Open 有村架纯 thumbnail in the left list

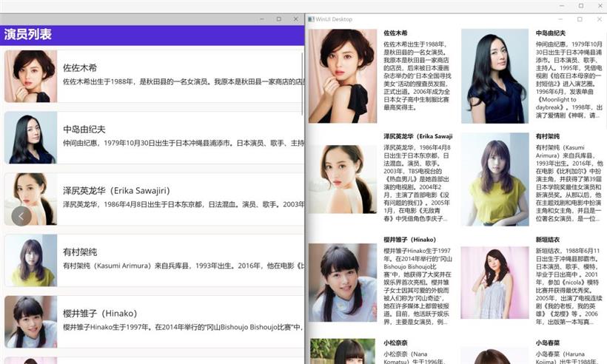tap(30, 260)
